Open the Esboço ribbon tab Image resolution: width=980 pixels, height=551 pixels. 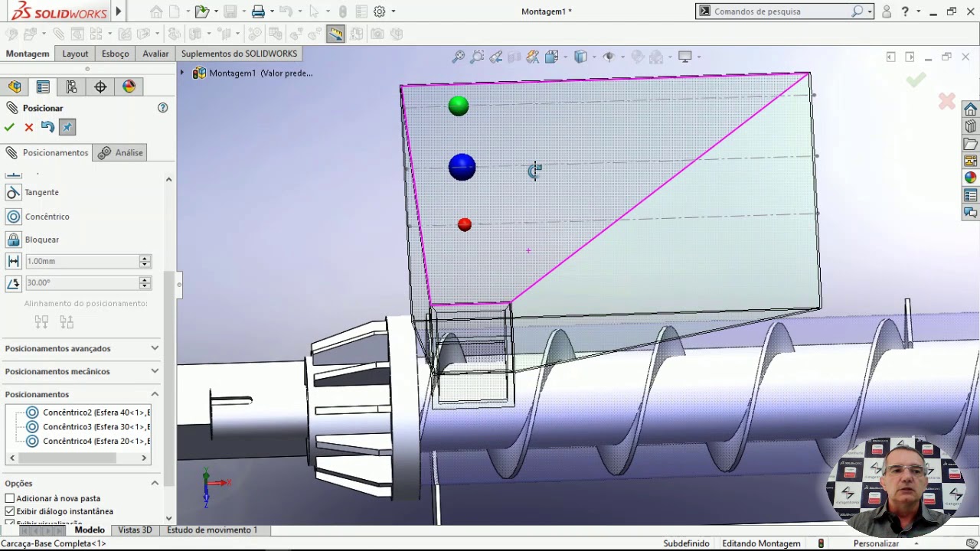click(x=116, y=54)
